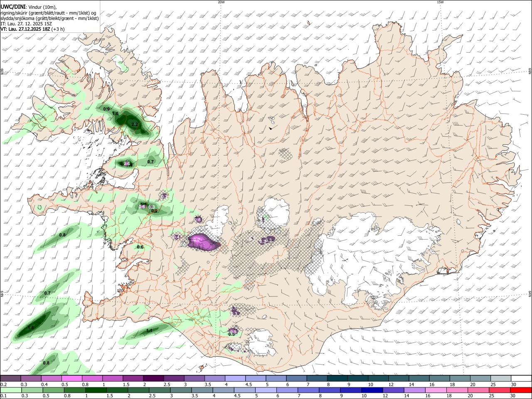The height and width of the screenshot is (399, 532).
Task: Click the 30 label under the rain legend
Action: click(513, 396)
